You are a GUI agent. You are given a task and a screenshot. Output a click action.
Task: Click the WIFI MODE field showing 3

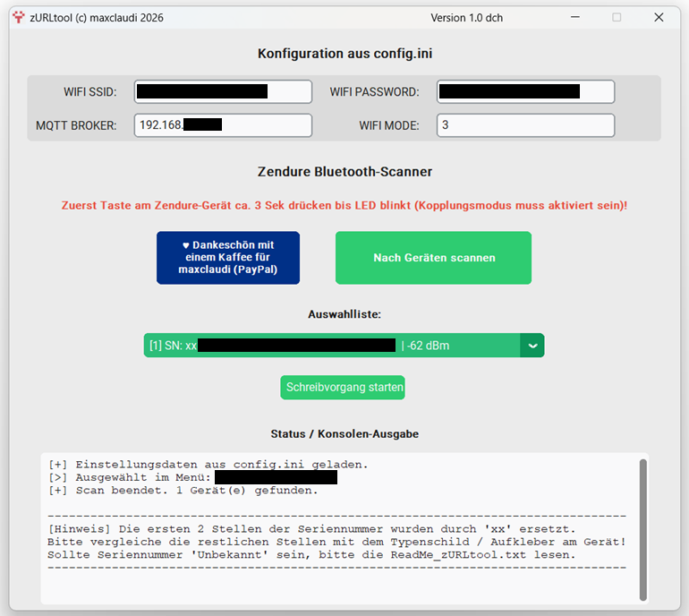525,125
